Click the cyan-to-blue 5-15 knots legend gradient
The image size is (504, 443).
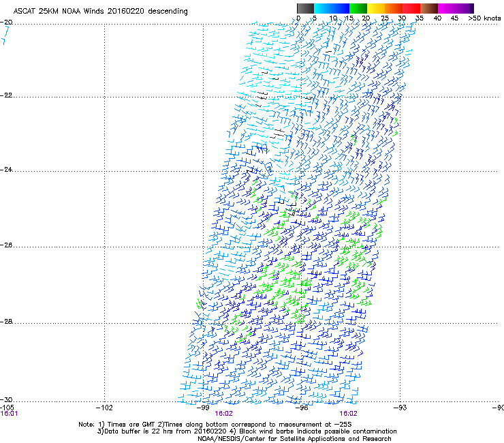(332, 8)
